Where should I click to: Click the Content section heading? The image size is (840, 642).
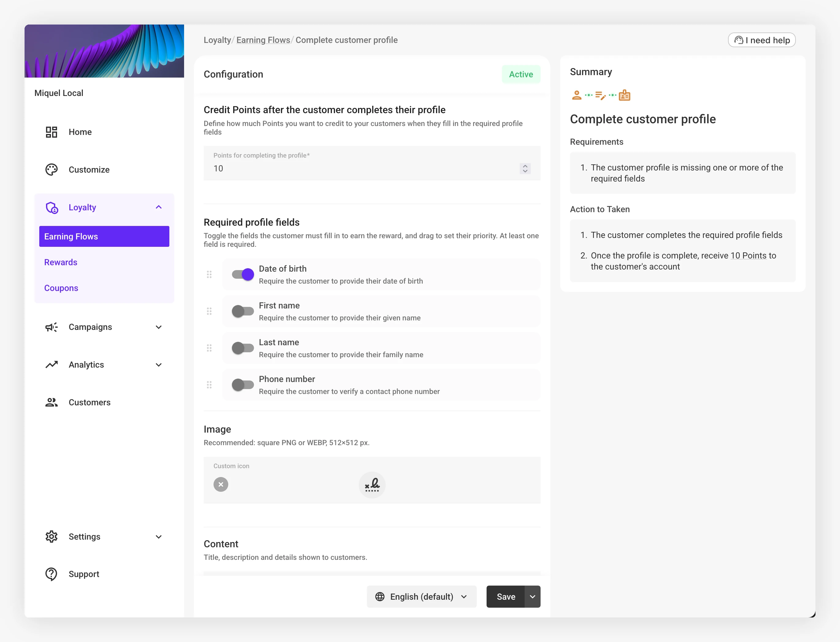coord(221,544)
